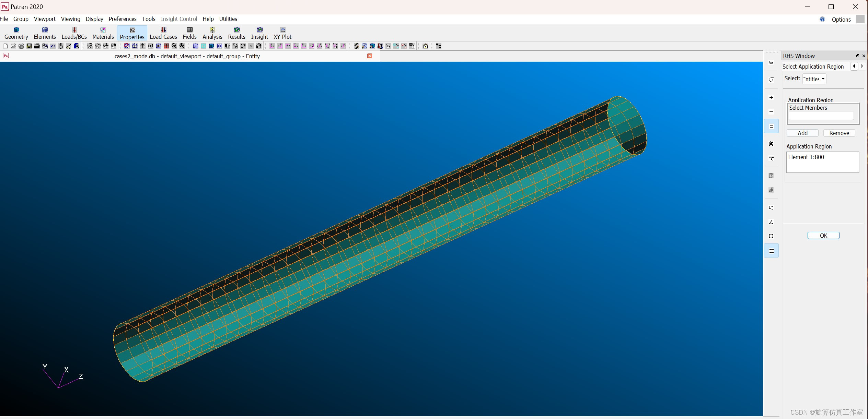Open the Utilities menu
The width and height of the screenshot is (868, 419).
click(228, 19)
